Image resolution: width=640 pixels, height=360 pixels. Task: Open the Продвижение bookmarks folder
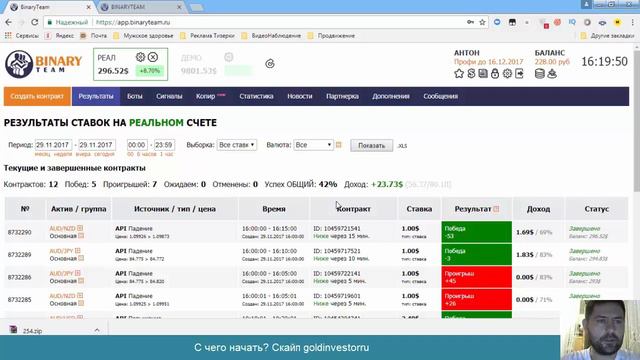tap(331, 36)
